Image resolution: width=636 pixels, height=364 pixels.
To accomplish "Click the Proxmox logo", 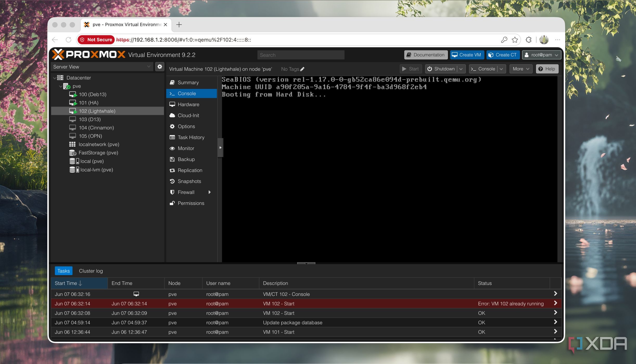I will tap(88, 55).
